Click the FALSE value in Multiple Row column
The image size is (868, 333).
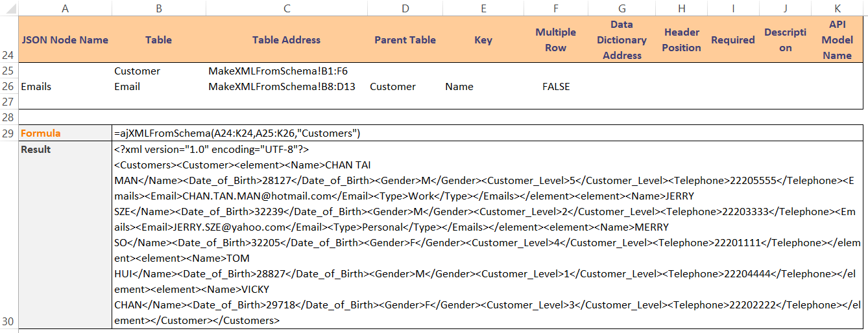click(x=555, y=87)
